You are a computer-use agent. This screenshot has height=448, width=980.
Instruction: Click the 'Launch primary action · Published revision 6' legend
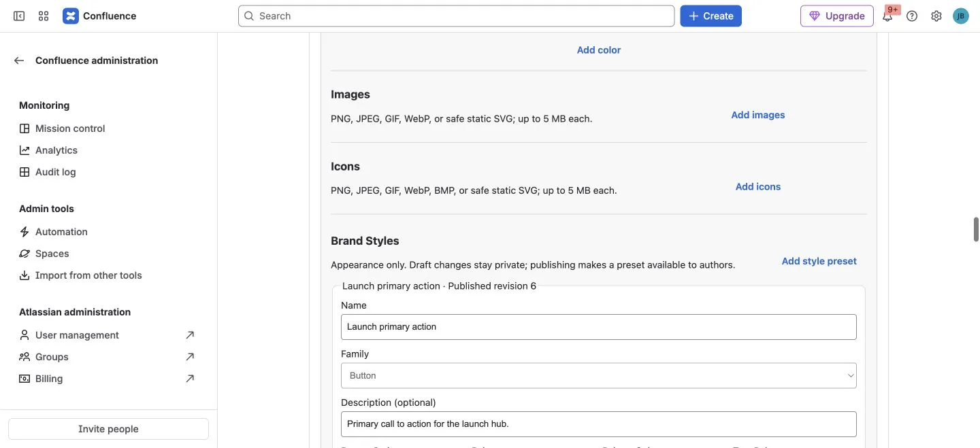(x=439, y=286)
